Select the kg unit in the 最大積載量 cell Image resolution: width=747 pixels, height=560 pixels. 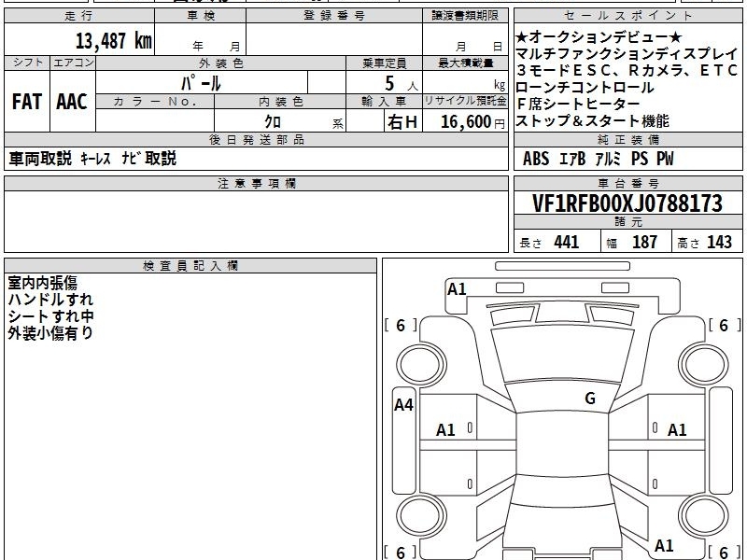coord(500,86)
